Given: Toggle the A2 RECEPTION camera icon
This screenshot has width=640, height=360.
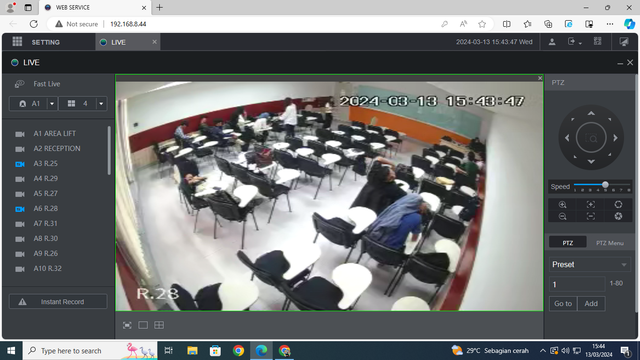Looking at the screenshot, I should pos(20,149).
